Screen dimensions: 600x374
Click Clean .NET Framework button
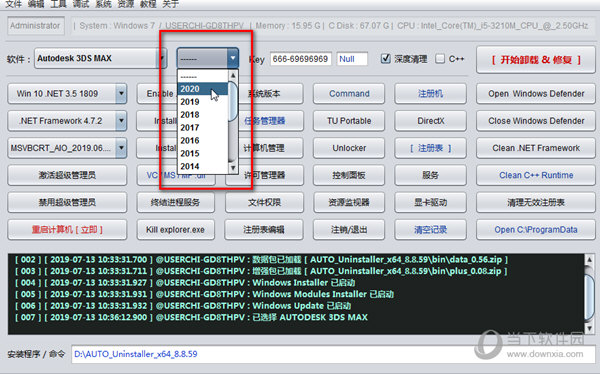click(x=536, y=148)
